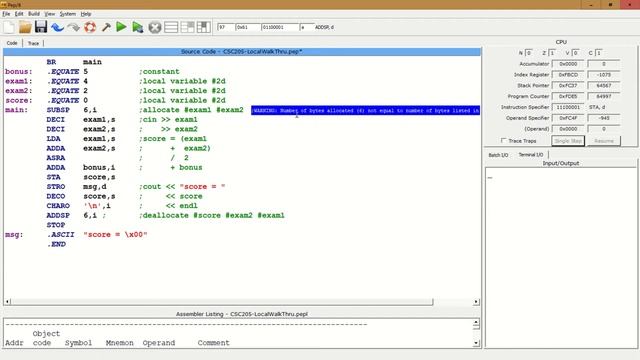640x360 pixels.
Task: Switch to code, CPU and memory layout icon
Action: click(203, 27)
